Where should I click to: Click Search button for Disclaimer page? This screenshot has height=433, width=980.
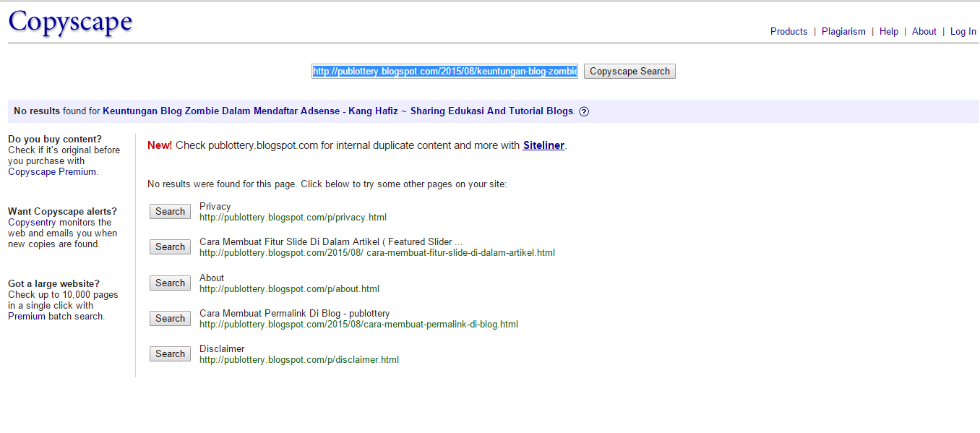(x=170, y=353)
